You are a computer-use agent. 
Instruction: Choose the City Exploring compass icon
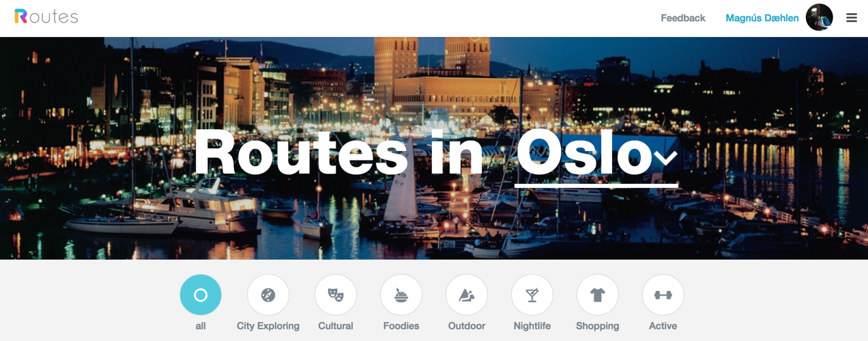pos(268,295)
